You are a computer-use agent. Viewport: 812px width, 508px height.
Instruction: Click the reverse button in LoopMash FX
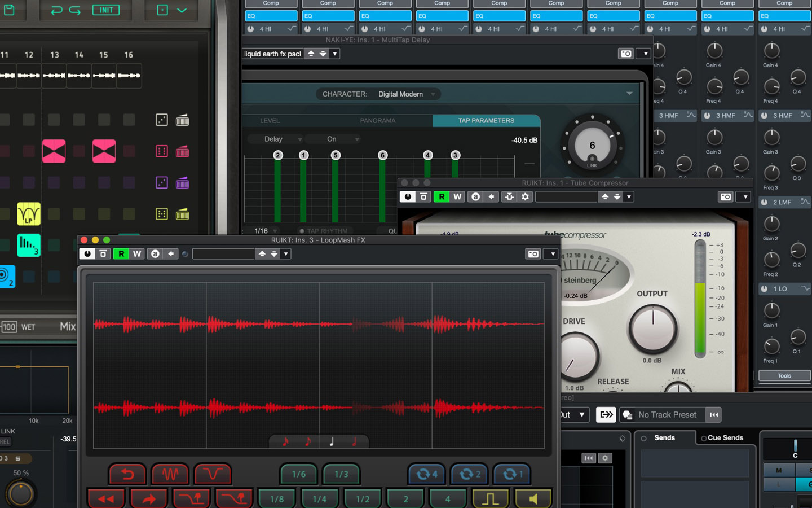127,474
